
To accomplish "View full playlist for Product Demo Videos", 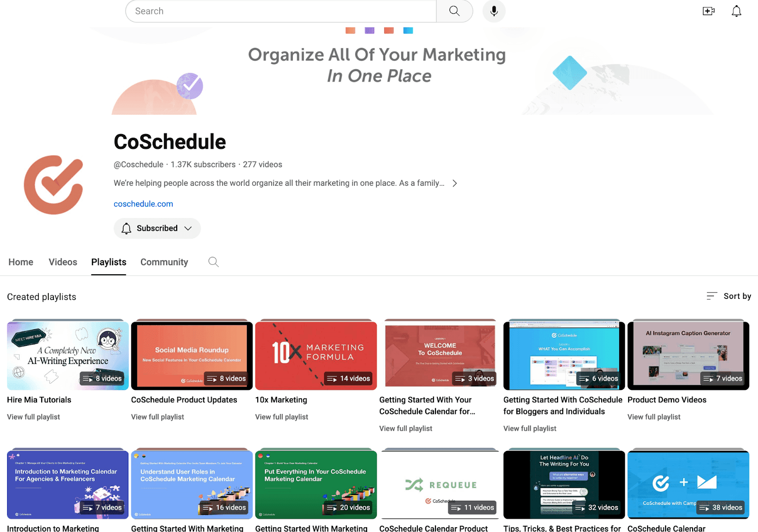I will point(654,417).
